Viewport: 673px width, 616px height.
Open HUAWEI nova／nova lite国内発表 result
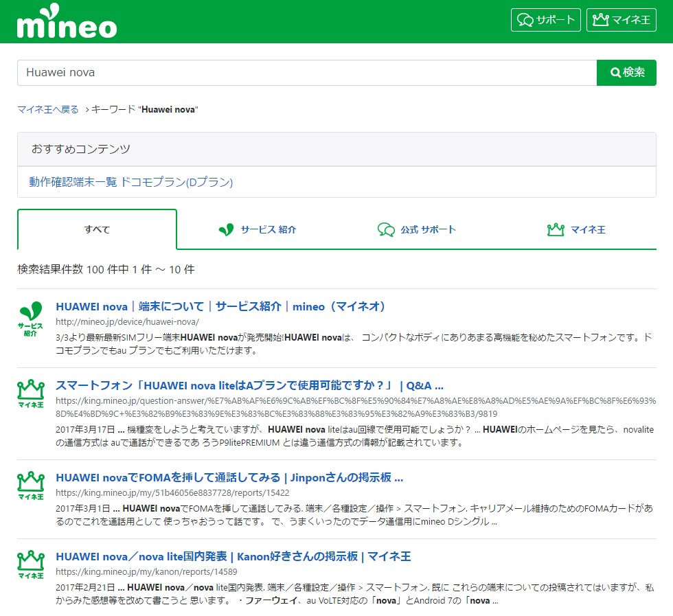pyautogui.click(x=233, y=556)
